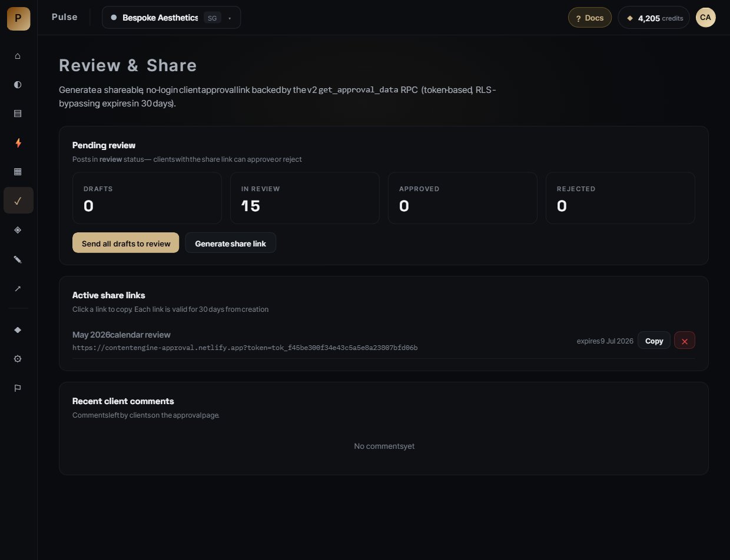Open the home icon in sidebar
730x560 pixels.
pos(18,56)
